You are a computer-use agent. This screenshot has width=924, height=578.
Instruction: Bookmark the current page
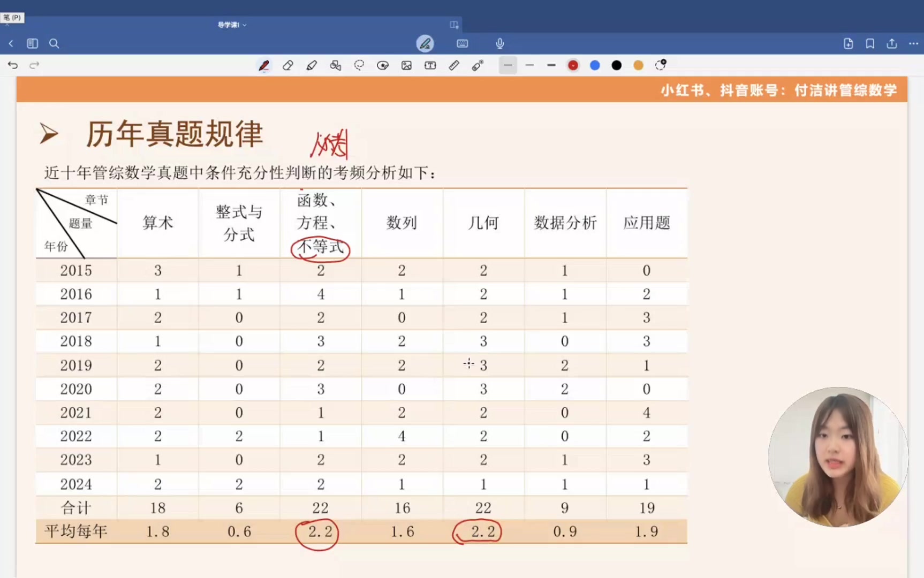coord(870,43)
